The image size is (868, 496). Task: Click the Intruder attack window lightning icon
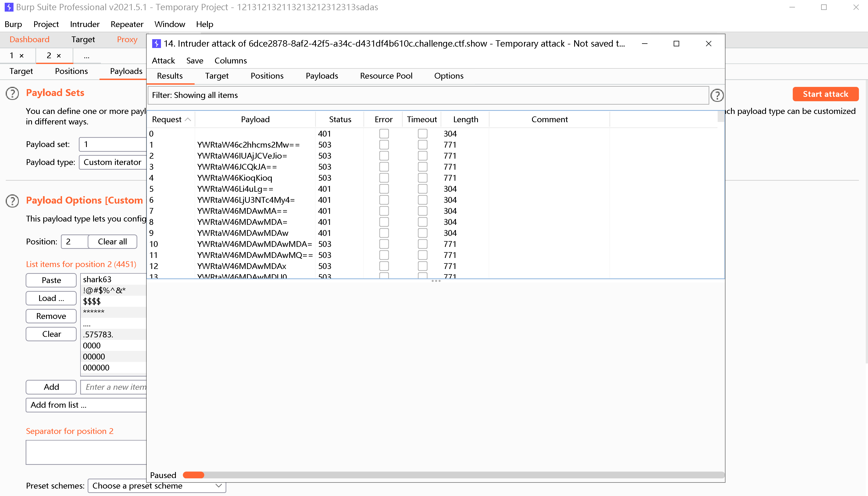pyautogui.click(x=156, y=44)
